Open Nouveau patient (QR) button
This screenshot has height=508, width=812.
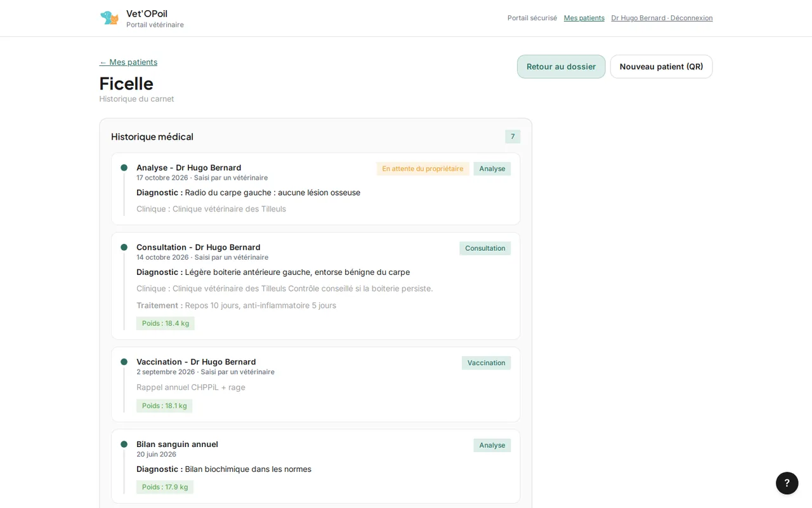[x=661, y=67]
